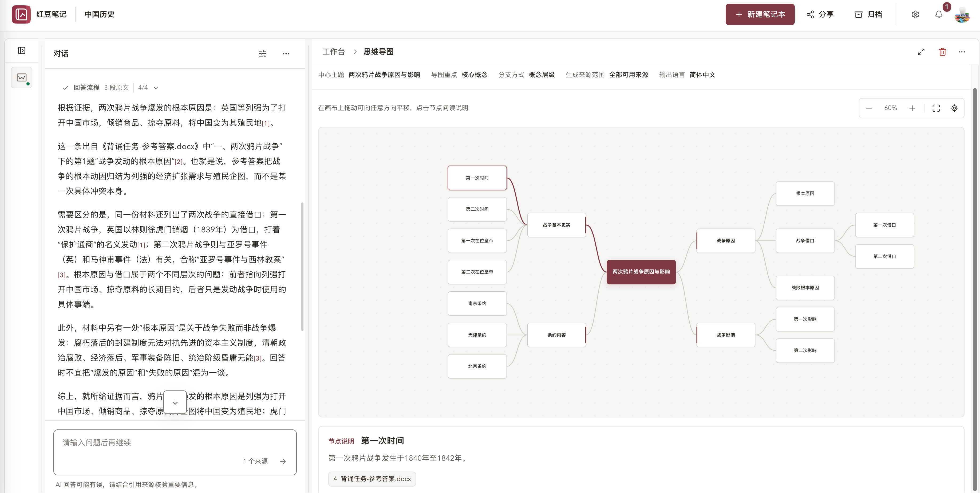Click citation [2] in the answer
Screen dimensions: 980x493
pyautogui.click(x=179, y=162)
